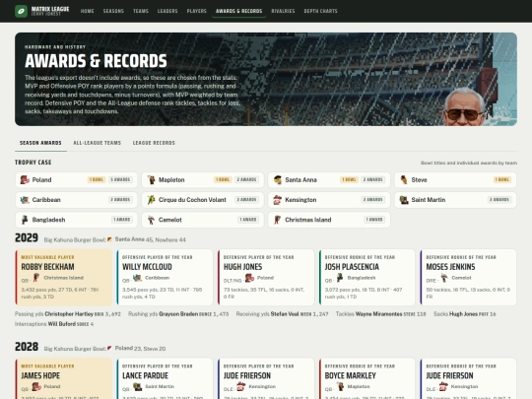Screen dimensions: 532x399
Task: Select Awards & Records nav item
Action: 238,11
